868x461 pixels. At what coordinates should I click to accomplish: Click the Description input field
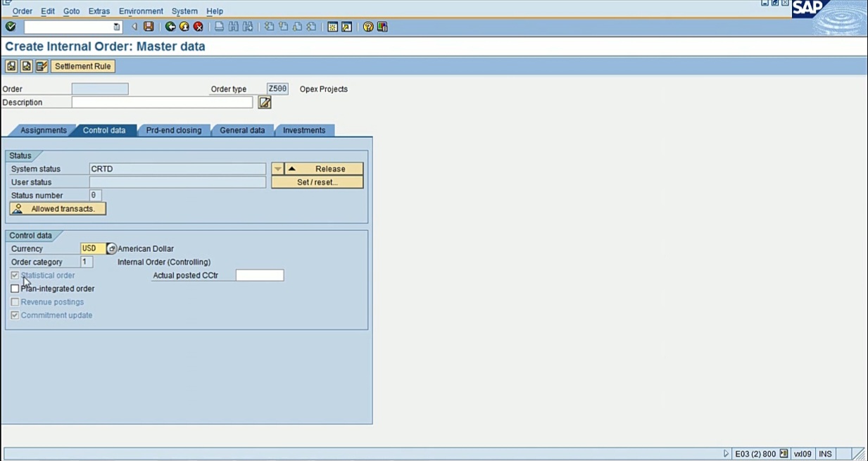tap(162, 103)
